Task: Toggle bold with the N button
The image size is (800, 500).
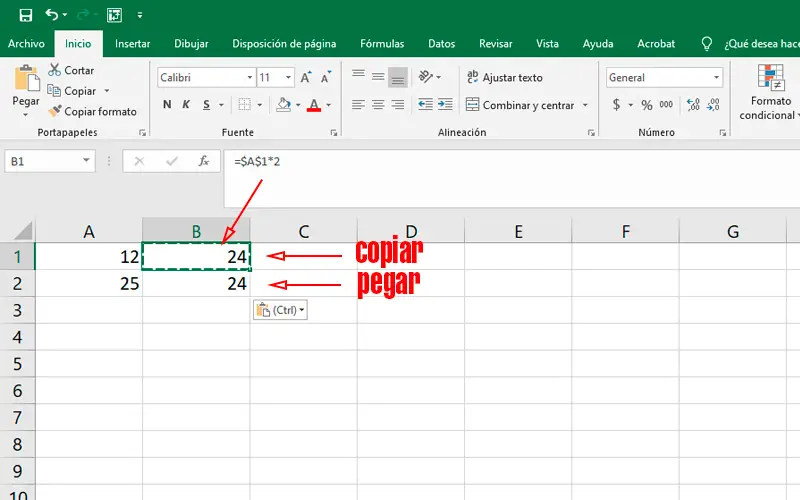Action: coord(167,105)
